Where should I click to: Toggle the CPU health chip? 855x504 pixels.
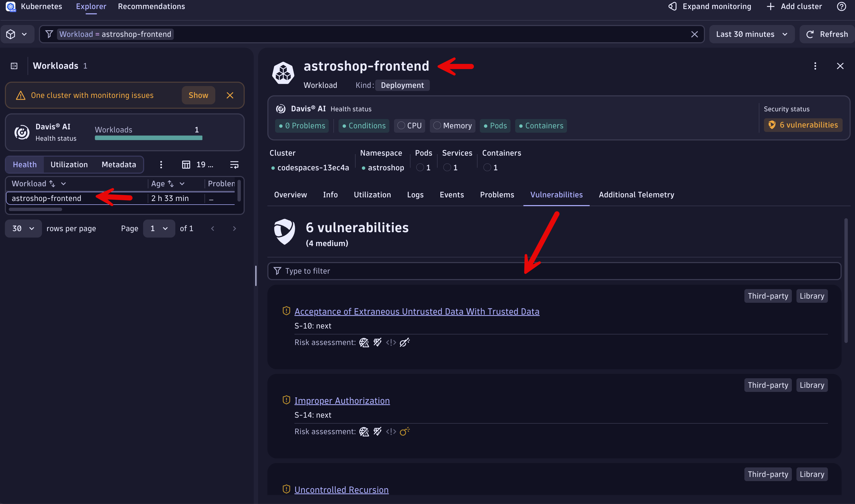[409, 126]
